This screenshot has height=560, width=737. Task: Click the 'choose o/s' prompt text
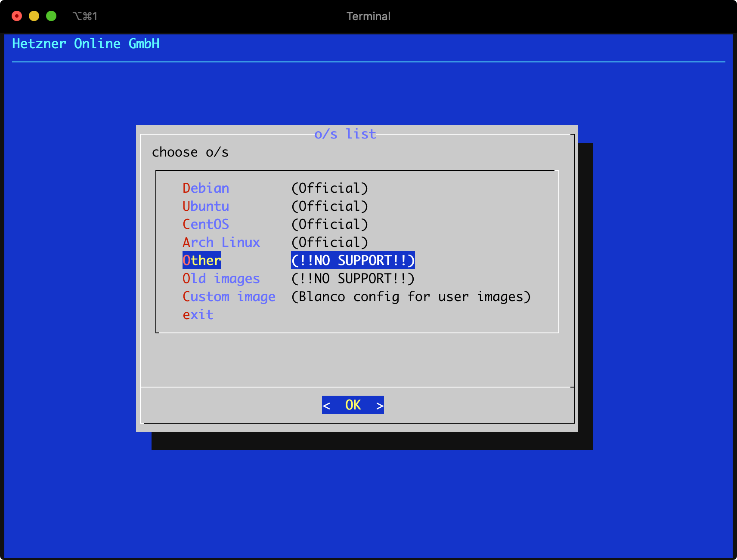(x=190, y=152)
